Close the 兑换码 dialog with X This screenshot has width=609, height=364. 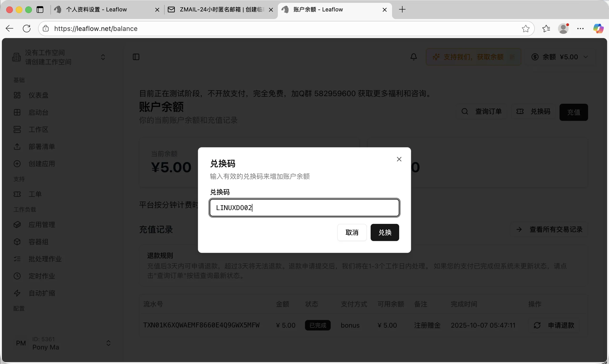(x=399, y=159)
